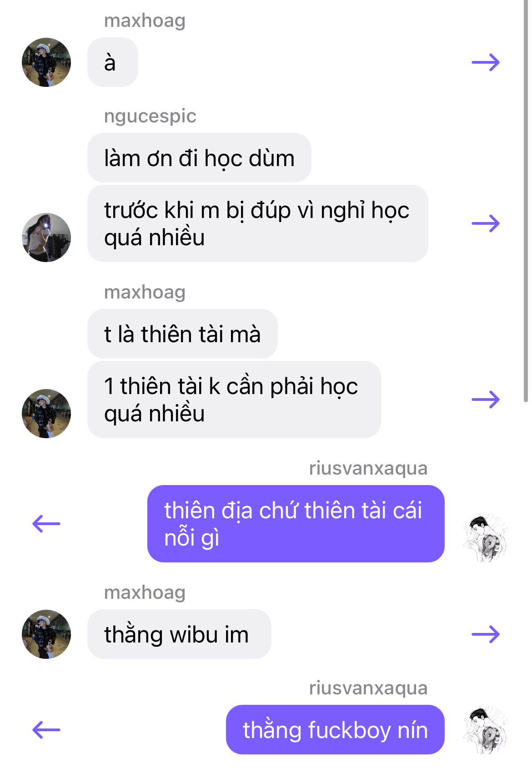
Task: Open maxhoag avatar next to 'à' message
Action: tap(46, 62)
